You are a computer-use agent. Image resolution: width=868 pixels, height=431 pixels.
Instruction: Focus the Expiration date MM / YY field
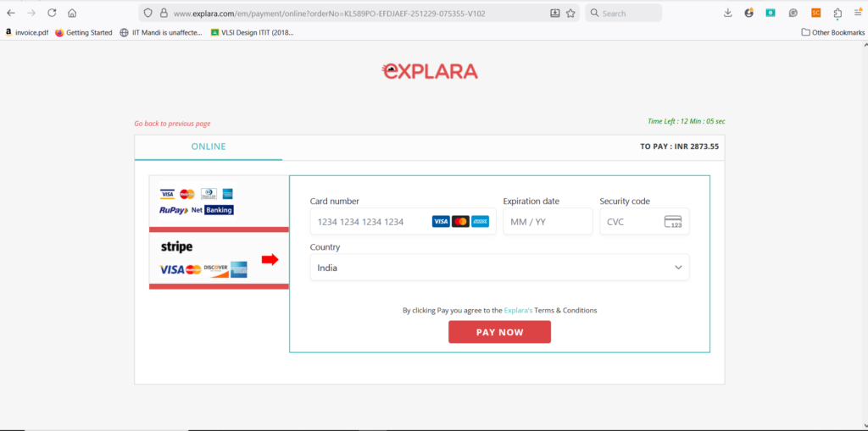point(547,222)
